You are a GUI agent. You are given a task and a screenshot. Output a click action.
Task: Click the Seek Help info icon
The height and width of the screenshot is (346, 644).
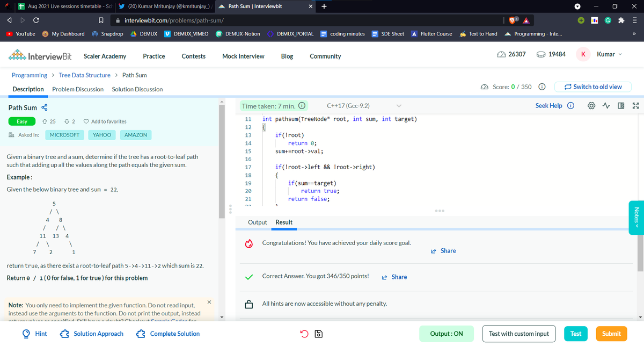click(x=570, y=106)
